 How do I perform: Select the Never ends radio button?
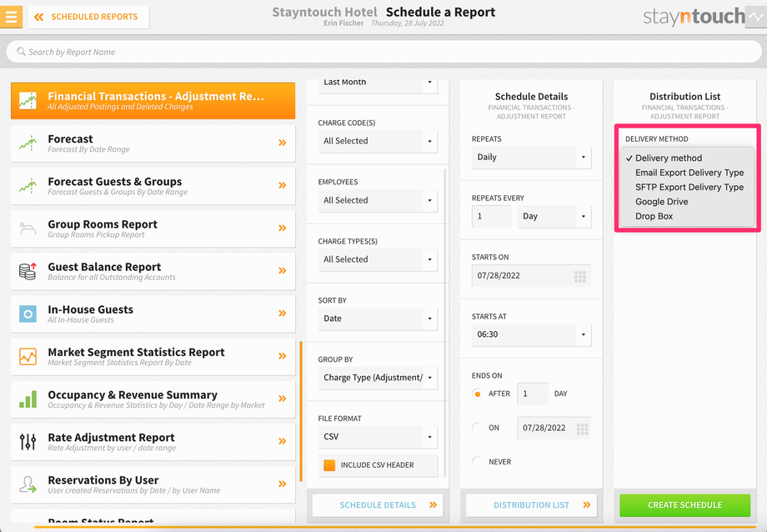(x=478, y=461)
